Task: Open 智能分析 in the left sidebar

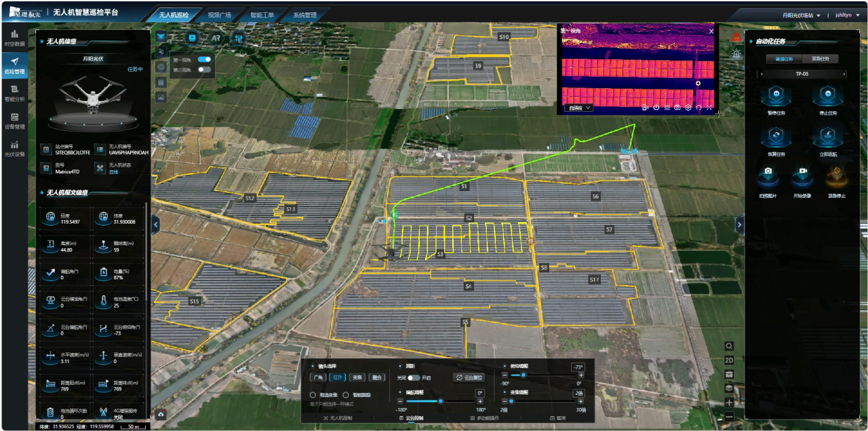Action: pos(14,92)
